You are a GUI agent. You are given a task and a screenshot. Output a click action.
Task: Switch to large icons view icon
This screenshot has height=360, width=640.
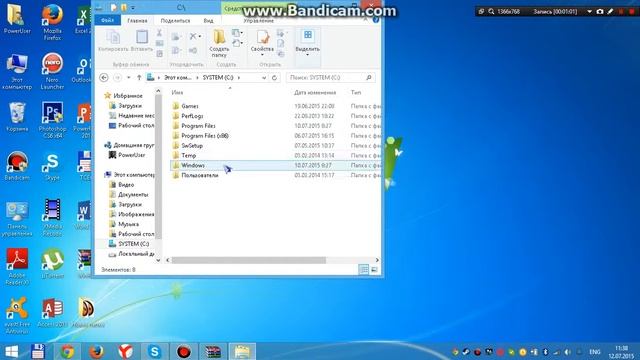point(374,269)
